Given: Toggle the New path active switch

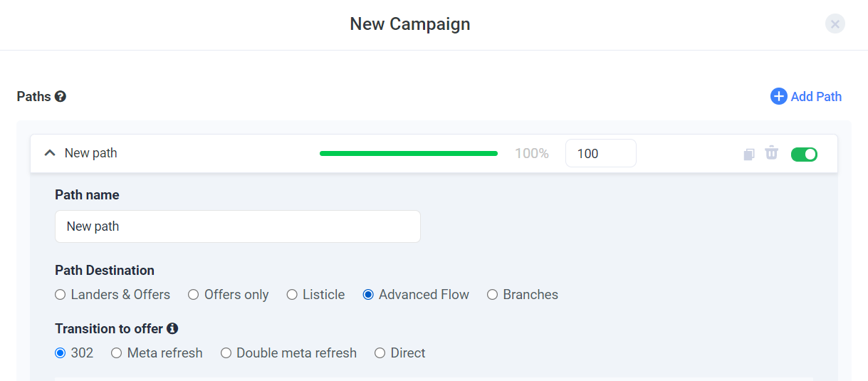Looking at the screenshot, I should coord(804,154).
